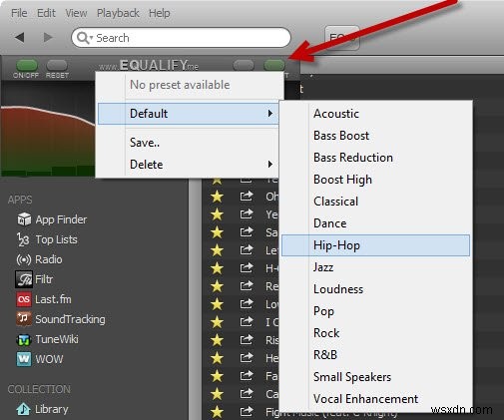Select the Acoustic preset

(x=375, y=114)
